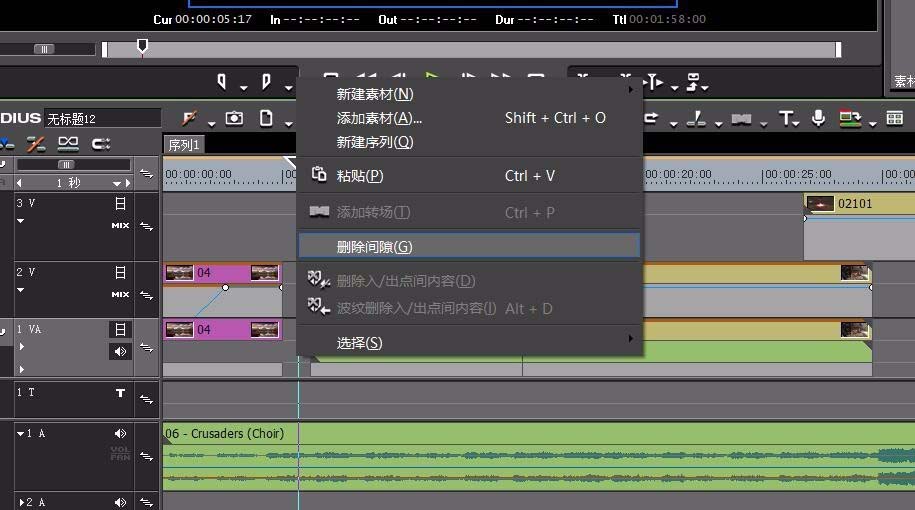Open the default transition dropdown arrow
Image resolution: width=915 pixels, height=510 pixels.
click(763, 124)
